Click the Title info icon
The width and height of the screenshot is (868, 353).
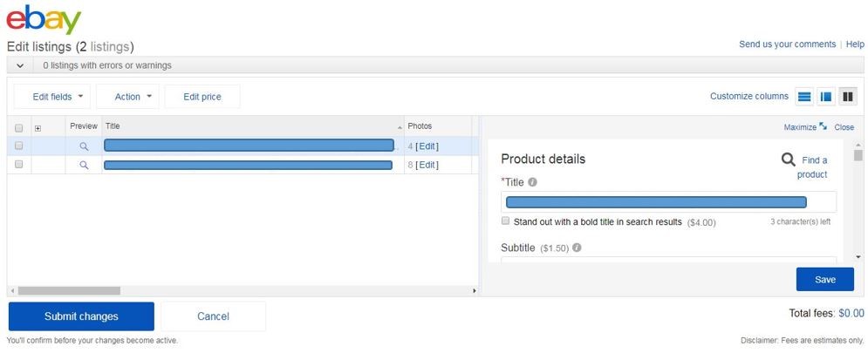pyautogui.click(x=532, y=181)
